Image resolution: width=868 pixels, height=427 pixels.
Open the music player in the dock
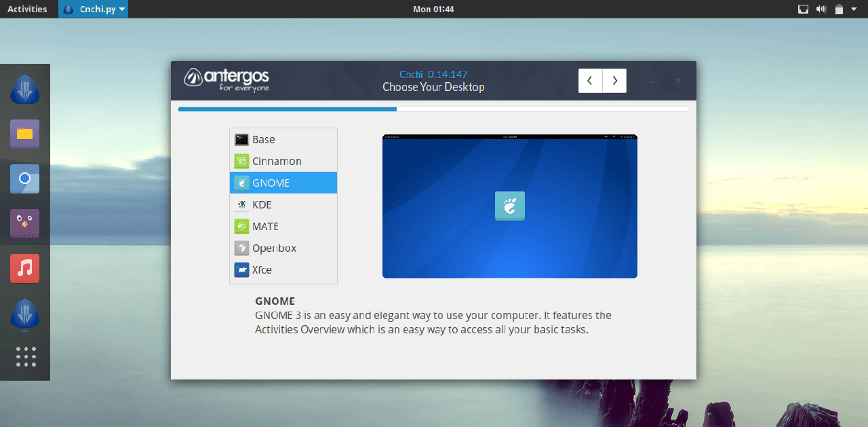(25, 268)
